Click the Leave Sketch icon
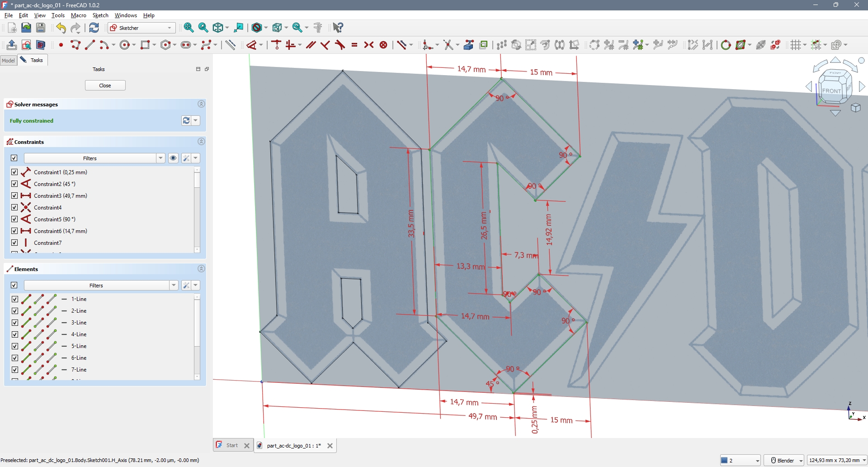This screenshot has width=868, height=467. (x=12, y=45)
